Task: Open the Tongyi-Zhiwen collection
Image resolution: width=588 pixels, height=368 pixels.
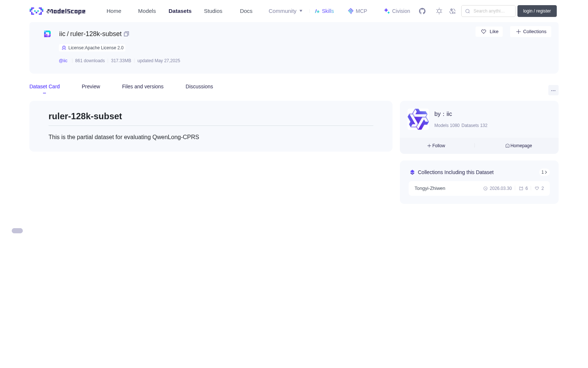Action: [x=479, y=188]
